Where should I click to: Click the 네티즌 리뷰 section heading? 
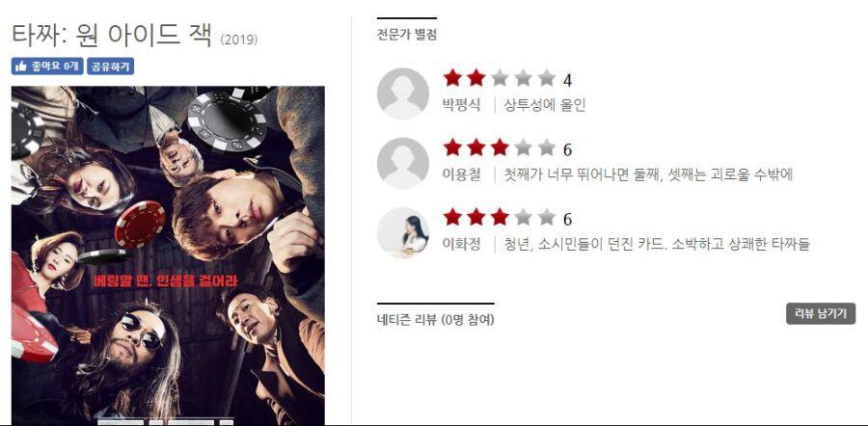[436, 320]
